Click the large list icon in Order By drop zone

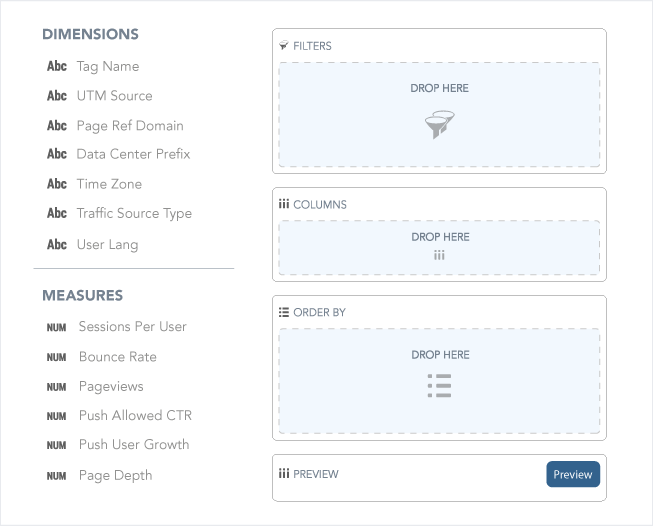click(x=439, y=386)
